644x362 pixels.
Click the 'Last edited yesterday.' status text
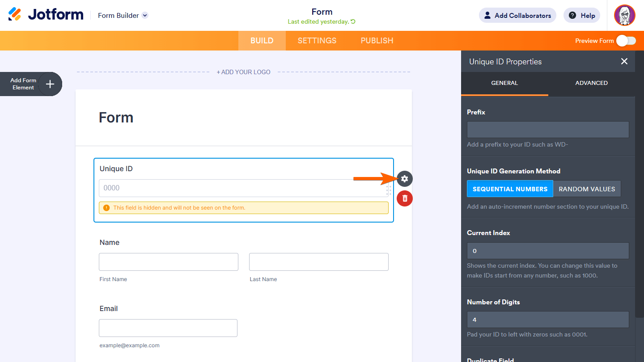point(318,21)
